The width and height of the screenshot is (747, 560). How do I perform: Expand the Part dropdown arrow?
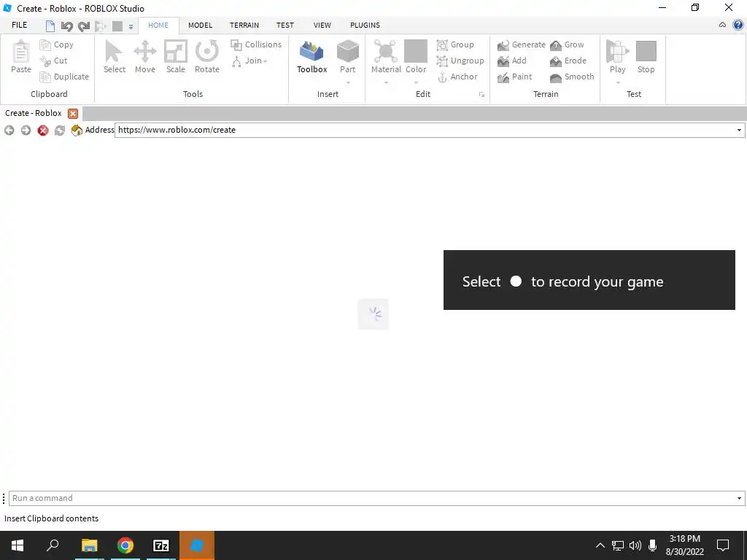coord(348,82)
